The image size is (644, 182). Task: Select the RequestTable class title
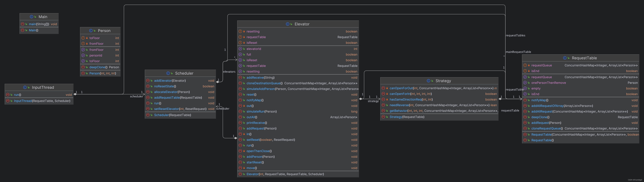[x=584, y=58]
